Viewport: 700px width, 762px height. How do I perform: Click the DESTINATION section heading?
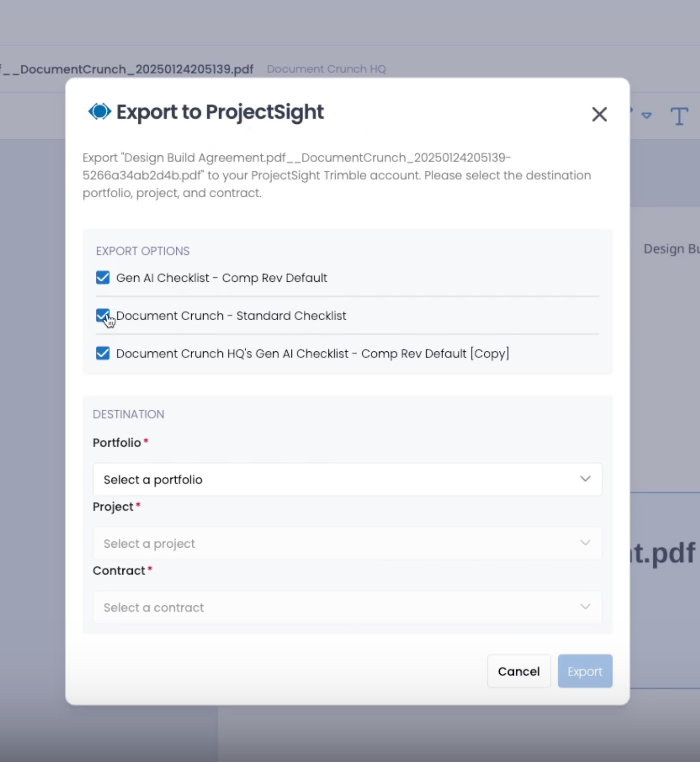tap(128, 414)
